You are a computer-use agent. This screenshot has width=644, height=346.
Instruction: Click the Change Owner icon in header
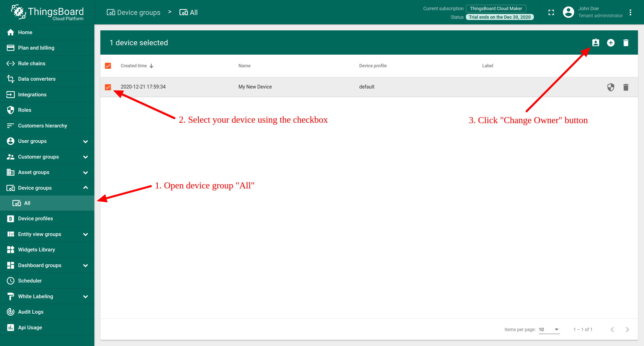596,42
